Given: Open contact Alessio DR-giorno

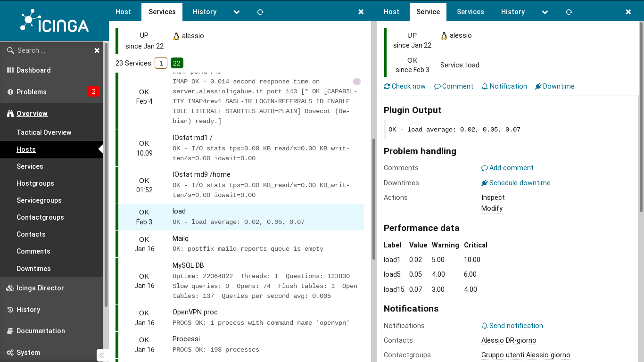Looking at the screenshot, I should (x=509, y=340).
